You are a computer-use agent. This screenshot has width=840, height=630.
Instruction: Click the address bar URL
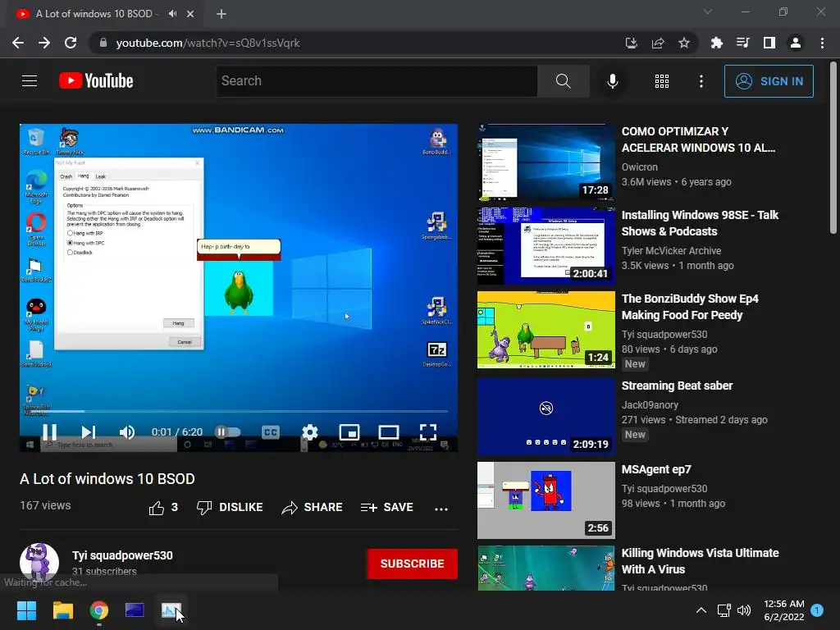[x=208, y=43]
